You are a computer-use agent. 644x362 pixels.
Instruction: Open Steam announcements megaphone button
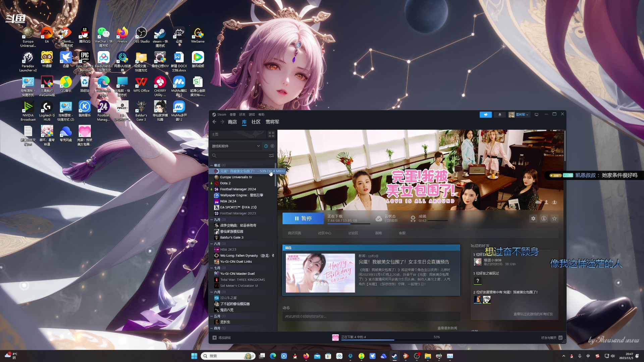tap(486, 115)
